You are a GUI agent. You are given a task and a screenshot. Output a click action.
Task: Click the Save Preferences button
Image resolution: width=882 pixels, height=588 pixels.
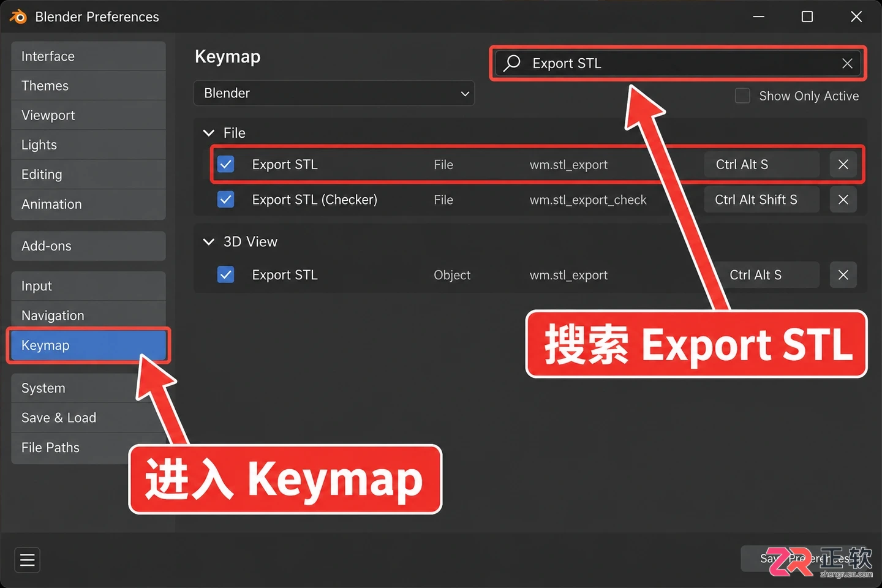tap(805, 559)
